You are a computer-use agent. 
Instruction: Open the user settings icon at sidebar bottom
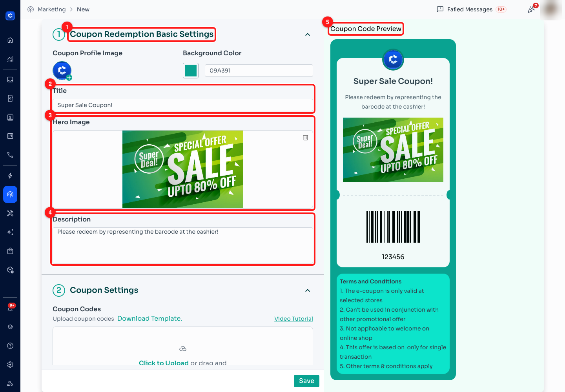click(x=10, y=383)
